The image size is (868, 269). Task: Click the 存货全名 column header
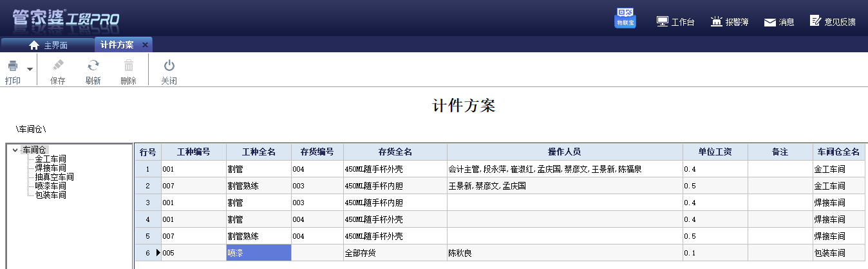[395, 152]
